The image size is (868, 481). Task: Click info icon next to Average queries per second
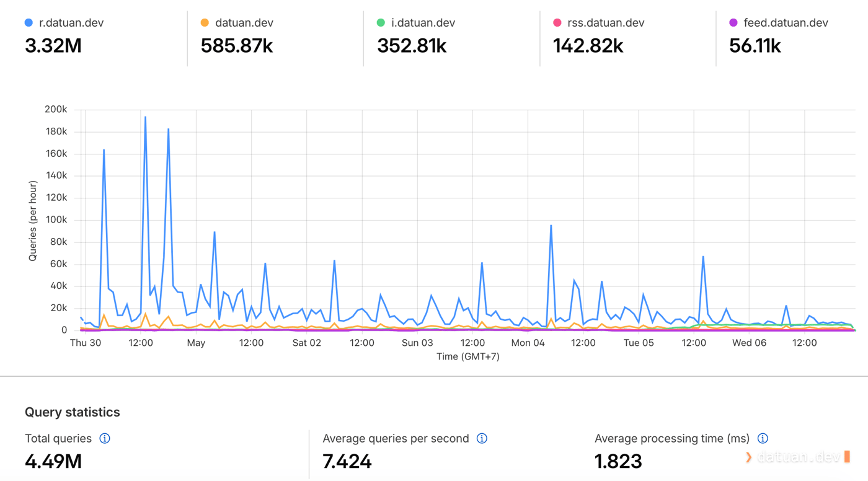482,438
